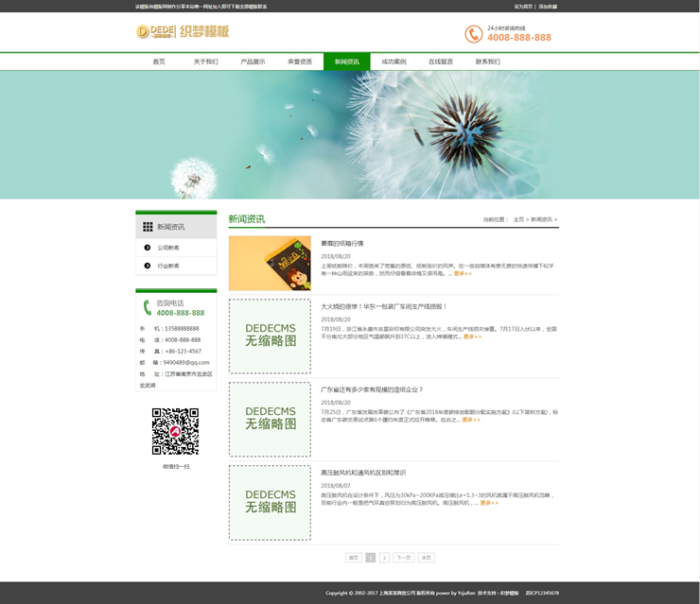
Task: Click 主页 in the breadcrumb trail
Action: (518, 219)
